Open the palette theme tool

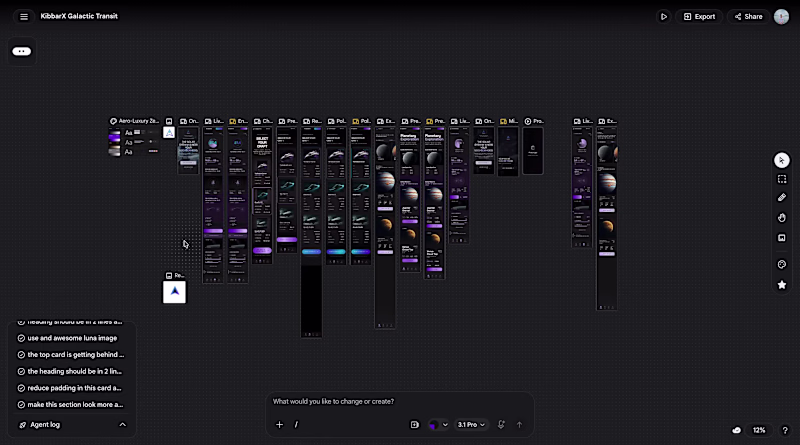(782, 264)
